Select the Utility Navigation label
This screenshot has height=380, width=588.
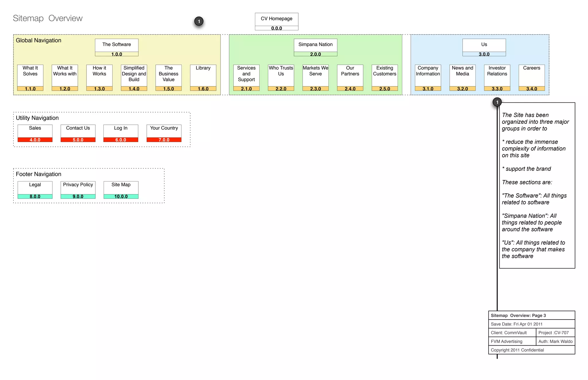coord(37,118)
